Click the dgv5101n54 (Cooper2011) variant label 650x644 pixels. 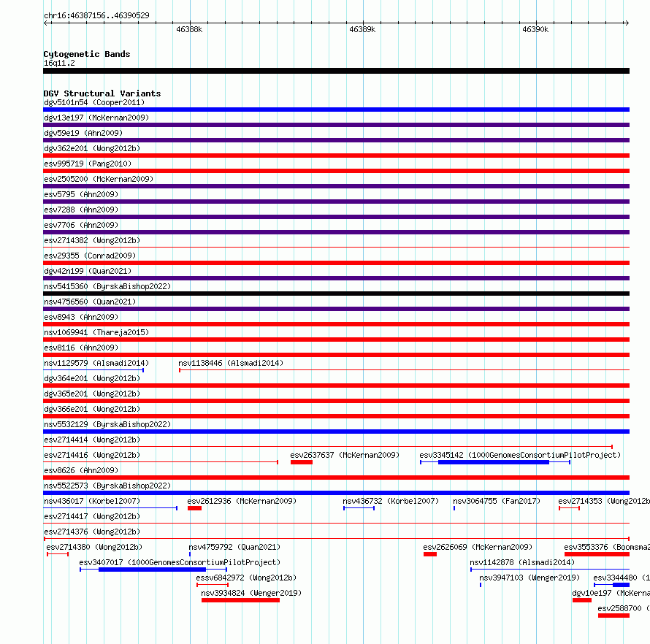tap(94, 102)
